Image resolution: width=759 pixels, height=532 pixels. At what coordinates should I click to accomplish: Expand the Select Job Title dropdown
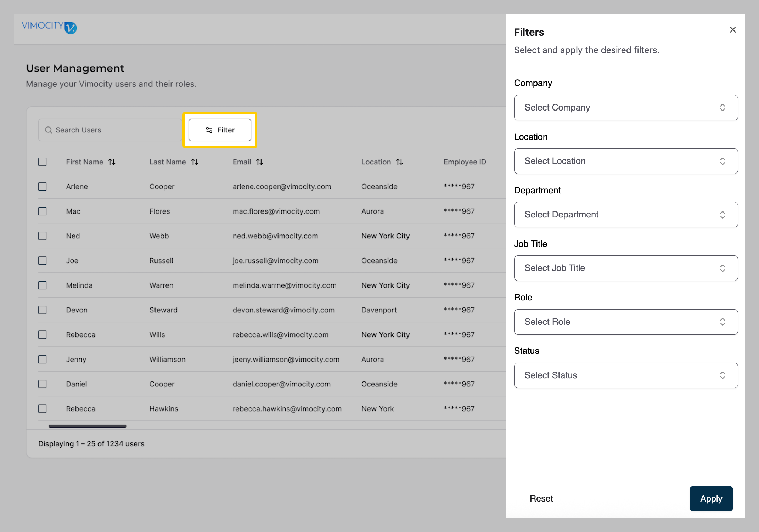point(626,268)
